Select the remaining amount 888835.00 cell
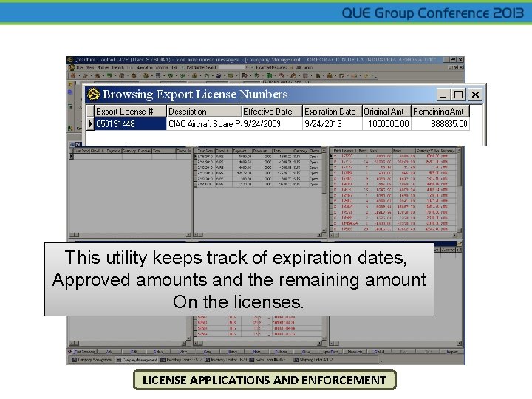The width and height of the screenshot is (532, 399). pyautogui.click(x=440, y=124)
